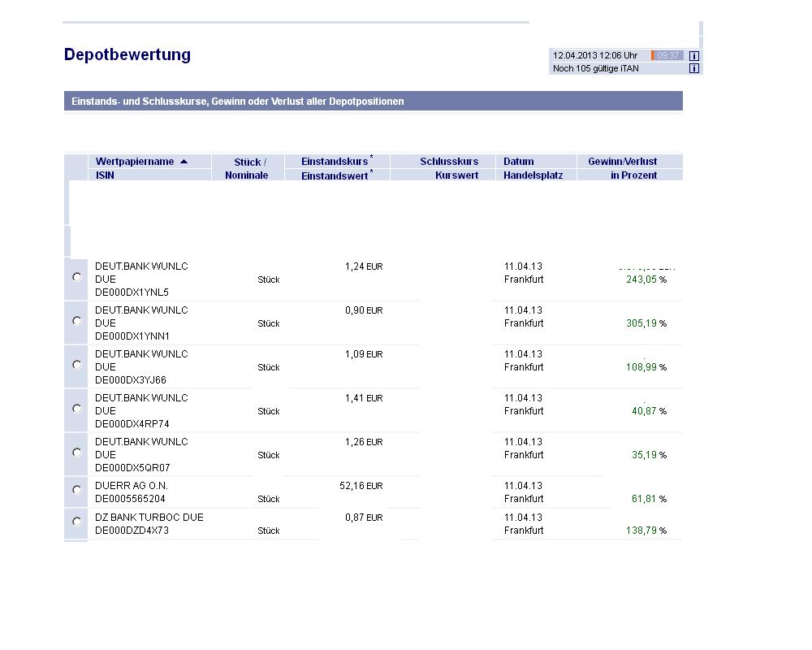This screenshot has height=650, width=812.
Task: Click the blue Einstands- und Schlusskurse banner
Action: (374, 101)
